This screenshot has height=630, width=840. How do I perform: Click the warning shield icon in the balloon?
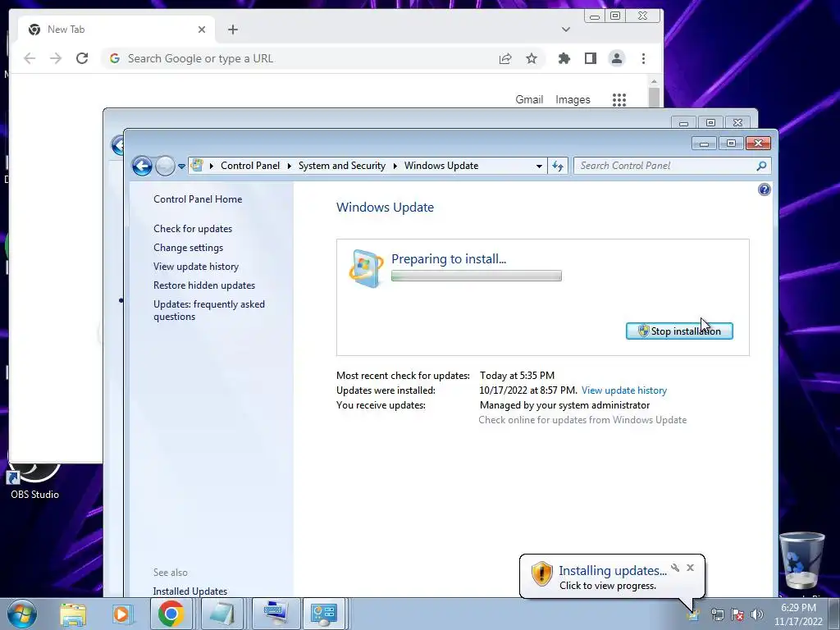pos(541,573)
